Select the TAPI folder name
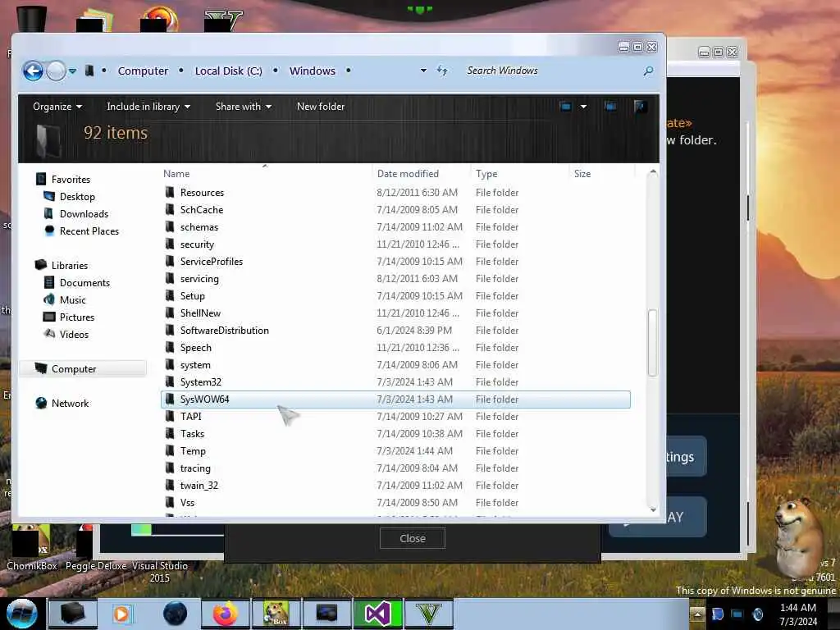840x630 pixels. pyautogui.click(x=190, y=416)
